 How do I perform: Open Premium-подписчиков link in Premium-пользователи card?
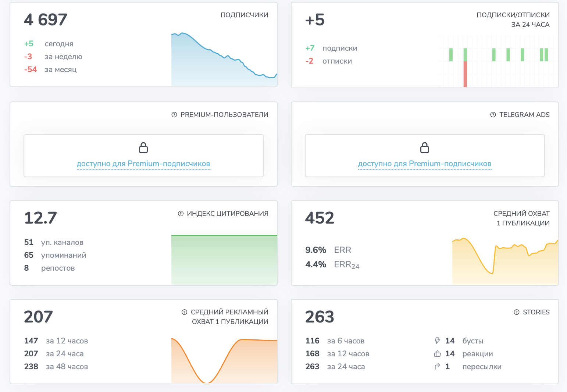pyautogui.click(x=143, y=164)
